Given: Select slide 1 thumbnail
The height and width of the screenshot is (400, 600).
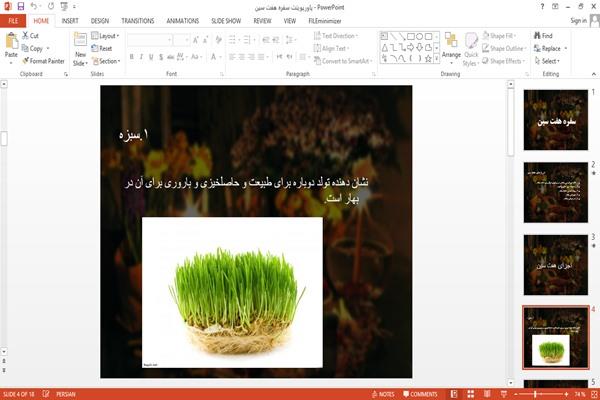Looking at the screenshot, I should [x=556, y=120].
